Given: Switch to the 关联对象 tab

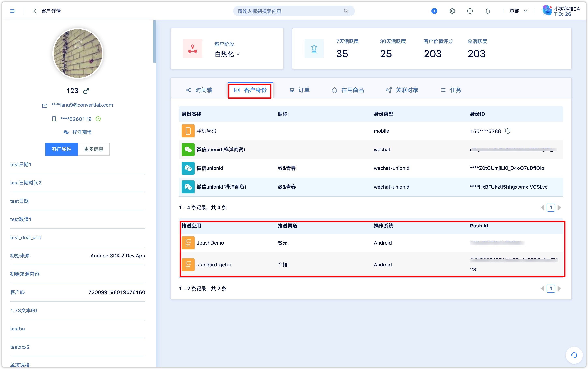Looking at the screenshot, I should pyautogui.click(x=402, y=90).
